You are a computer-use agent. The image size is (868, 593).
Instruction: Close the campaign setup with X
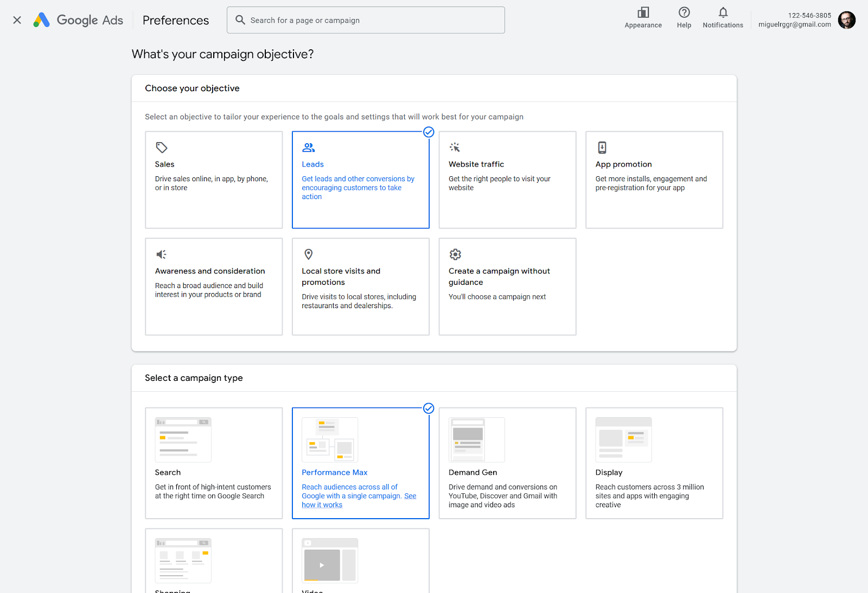pyautogui.click(x=17, y=20)
